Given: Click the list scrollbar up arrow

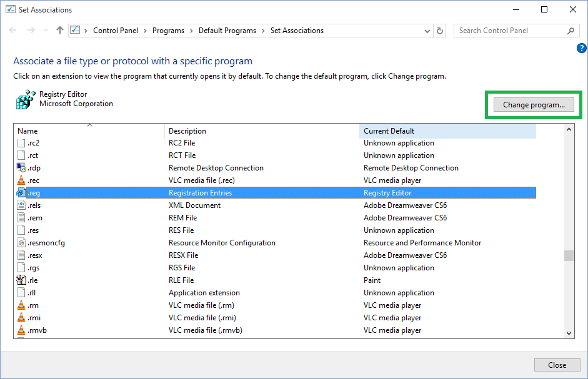Looking at the screenshot, I should (x=569, y=129).
